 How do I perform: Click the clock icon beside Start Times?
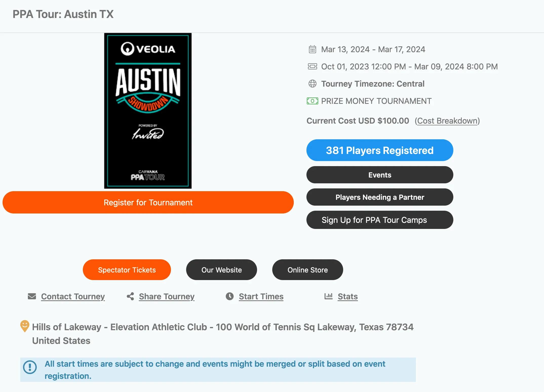[x=230, y=296]
